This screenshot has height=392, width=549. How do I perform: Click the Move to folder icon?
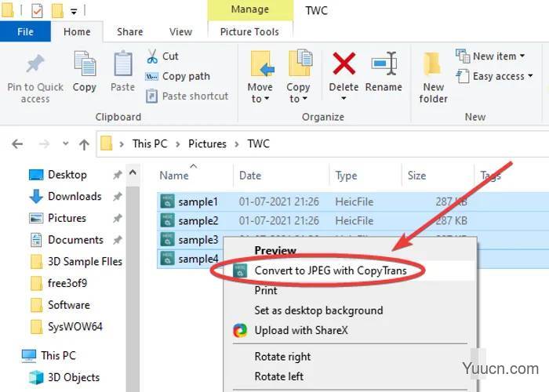pyautogui.click(x=262, y=64)
